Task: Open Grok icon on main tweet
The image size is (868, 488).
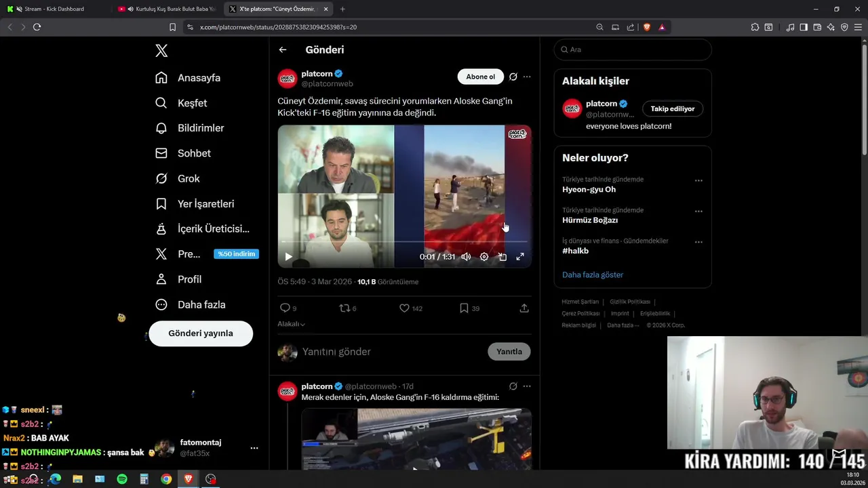Action: pos(513,77)
